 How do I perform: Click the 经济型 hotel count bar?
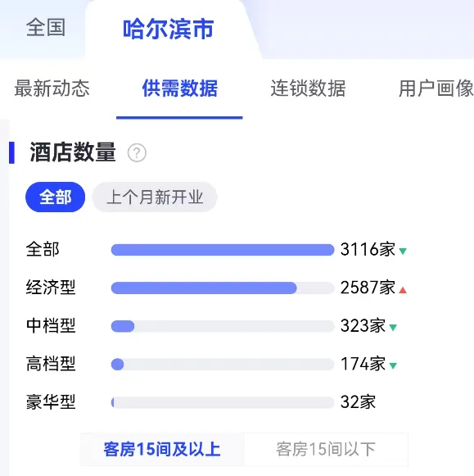tap(223, 288)
